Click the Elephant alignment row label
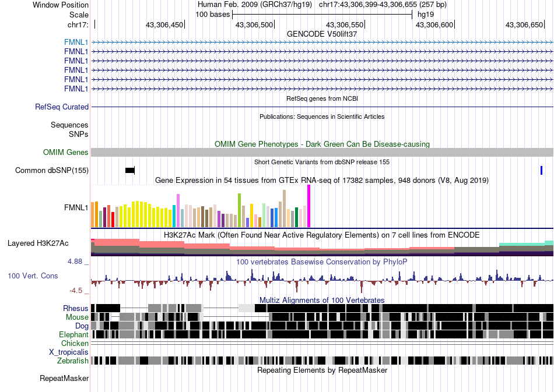 (73, 334)
